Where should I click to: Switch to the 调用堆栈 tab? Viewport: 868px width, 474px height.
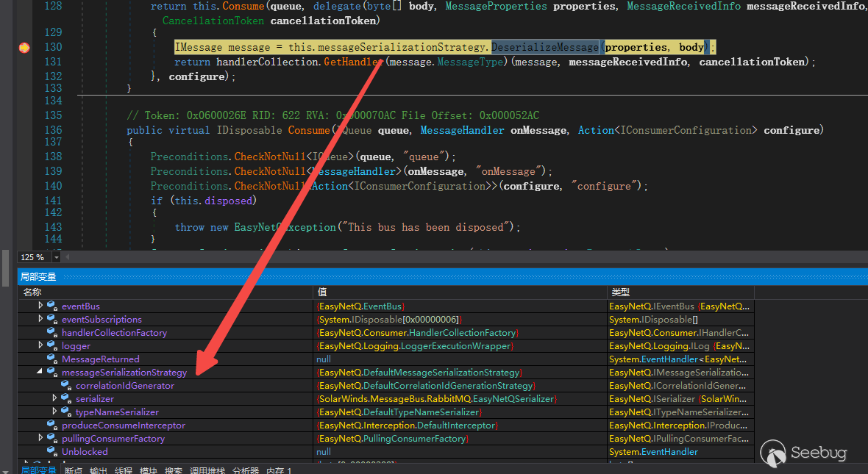point(207,470)
